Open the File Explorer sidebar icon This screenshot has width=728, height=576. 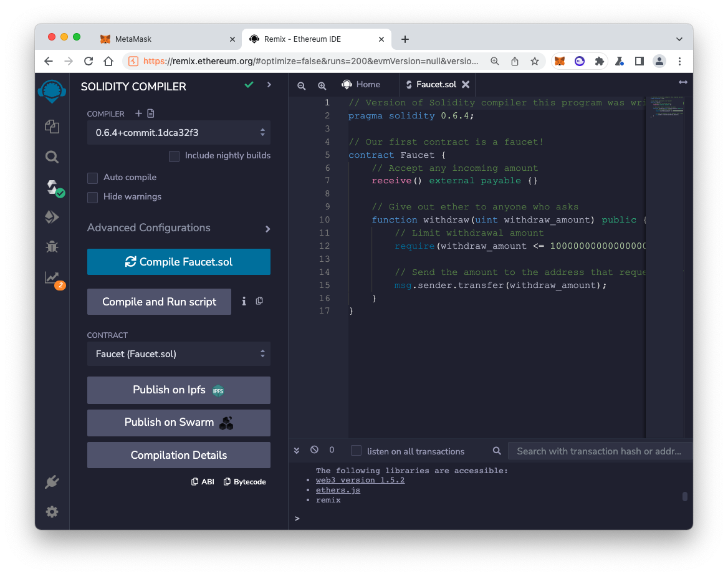[x=52, y=127]
